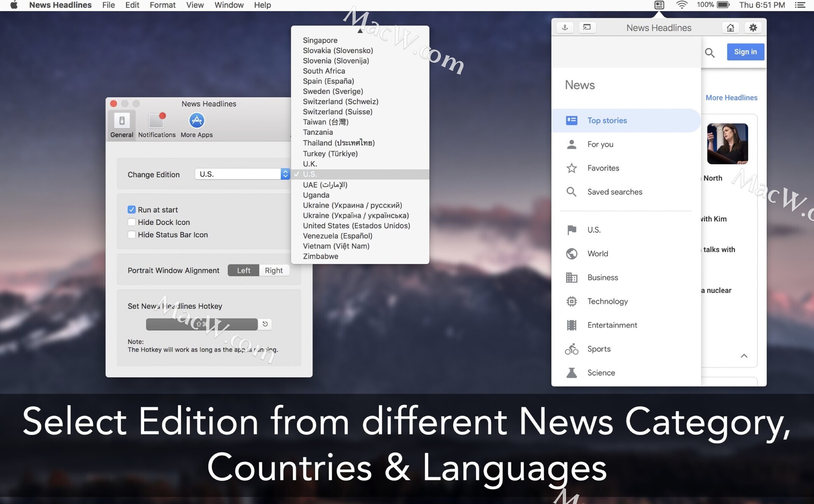Open Top stories section
Screen dimensions: 814x504
(626, 120)
